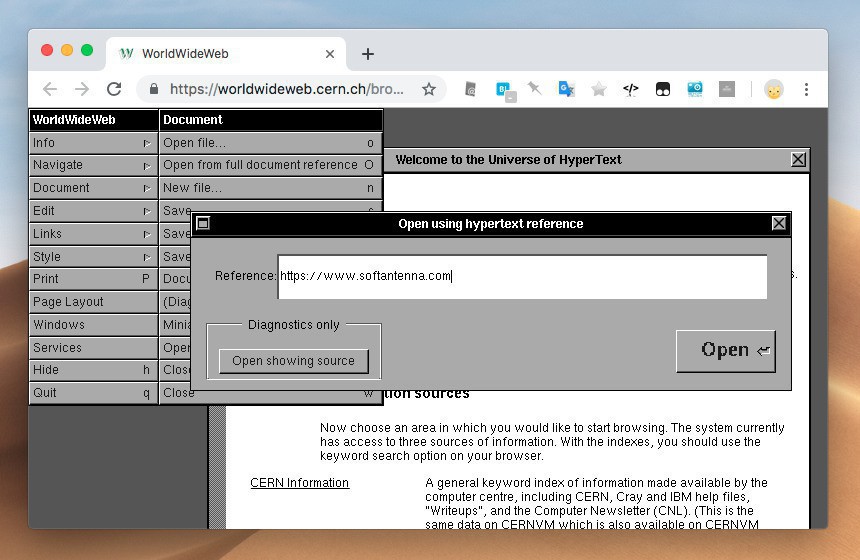Select Services menu item
This screenshot has width=860, height=560.
pos(94,348)
